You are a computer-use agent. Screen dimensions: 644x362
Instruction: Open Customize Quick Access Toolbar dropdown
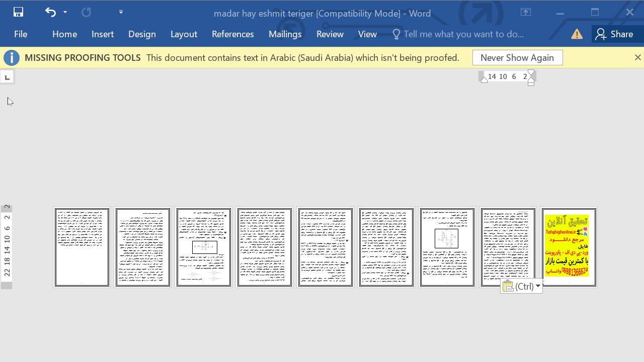click(x=121, y=12)
